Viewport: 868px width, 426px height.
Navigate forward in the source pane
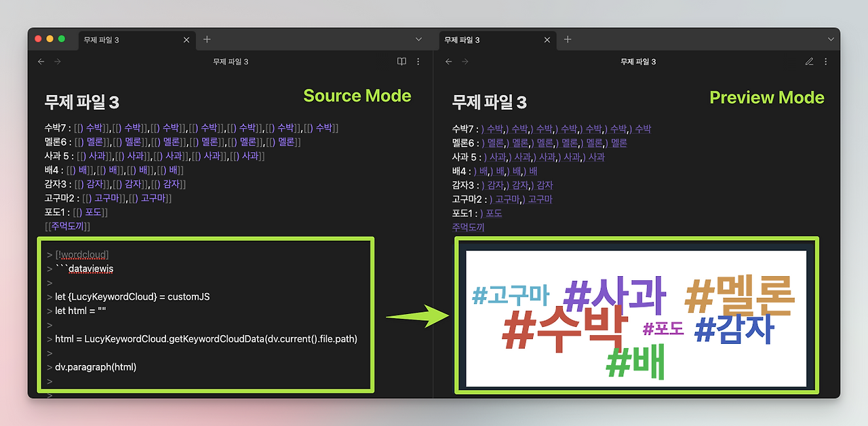point(58,62)
